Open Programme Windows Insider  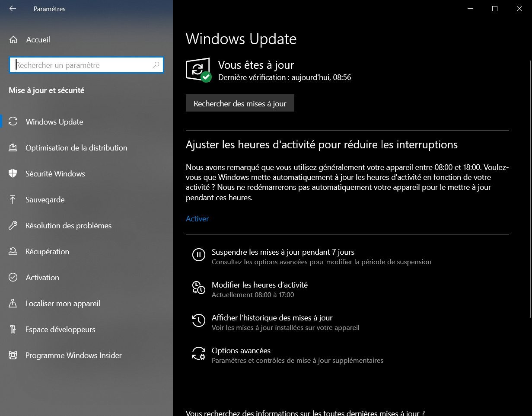[x=86, y=355]
